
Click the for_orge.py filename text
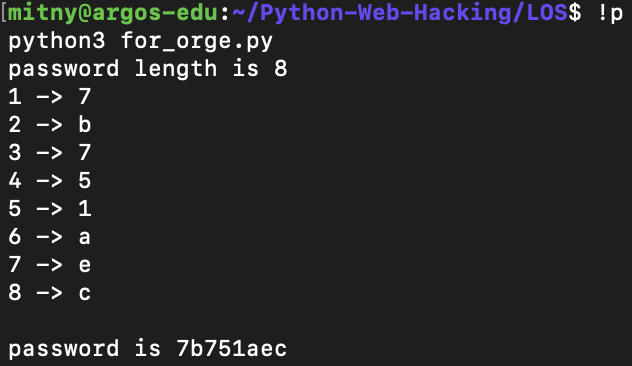pyautogui.click(x=197, y=41)
